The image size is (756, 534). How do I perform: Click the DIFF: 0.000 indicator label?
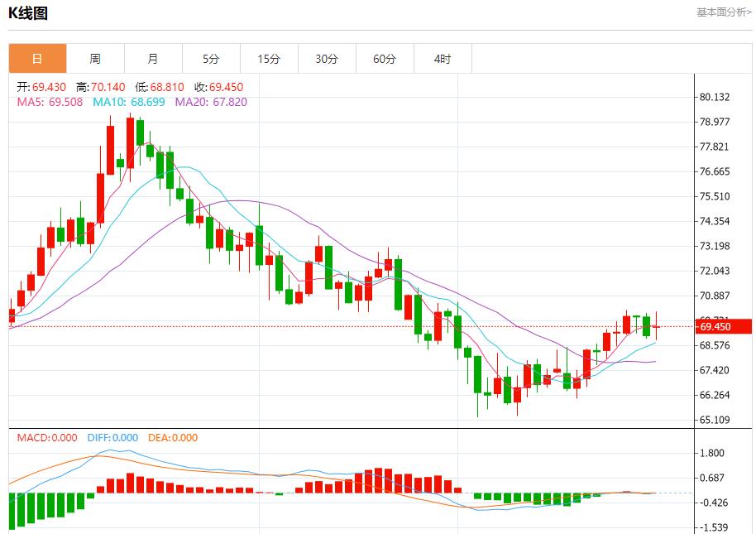pyautogui.click(x=112, y=438)
